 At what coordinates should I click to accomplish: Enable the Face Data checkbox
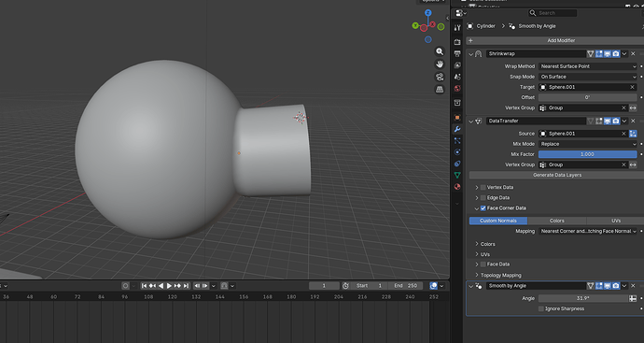coord(483,264)
